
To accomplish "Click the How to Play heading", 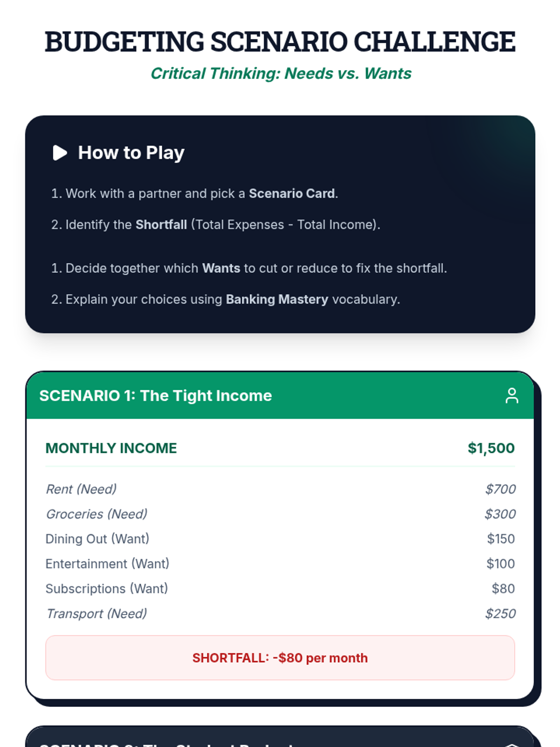I will (x=131, y=153).
